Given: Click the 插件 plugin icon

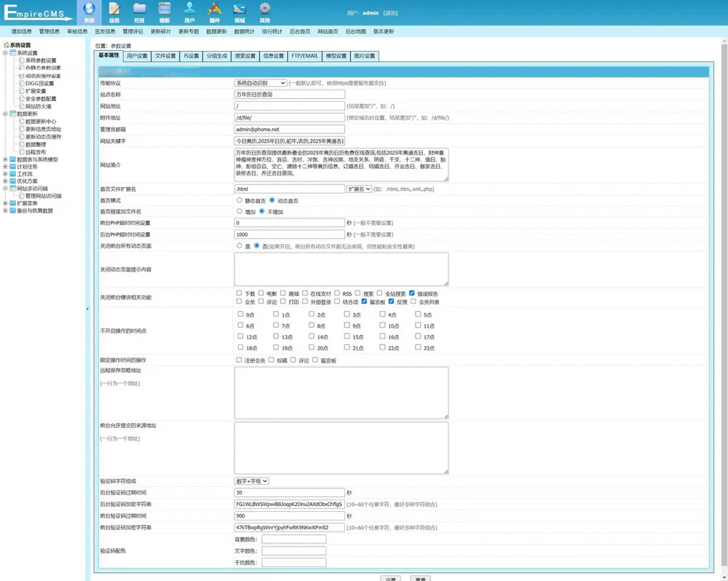Looking at the screenshot, I should 215,10.
